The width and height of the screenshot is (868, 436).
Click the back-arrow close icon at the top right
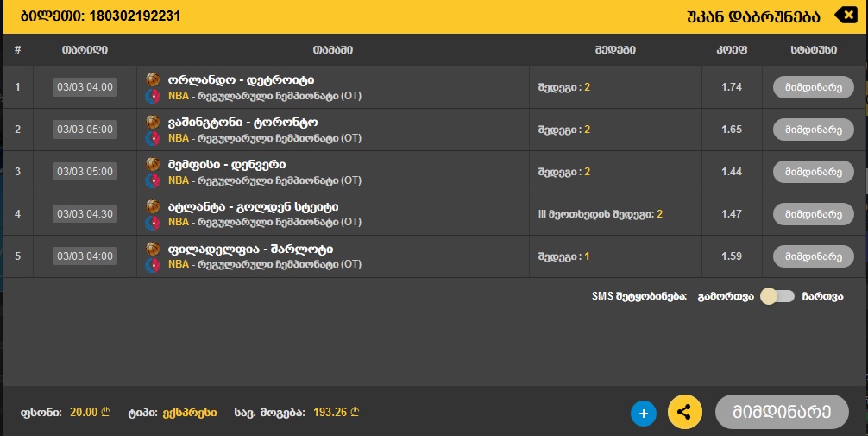click(846, 15)
